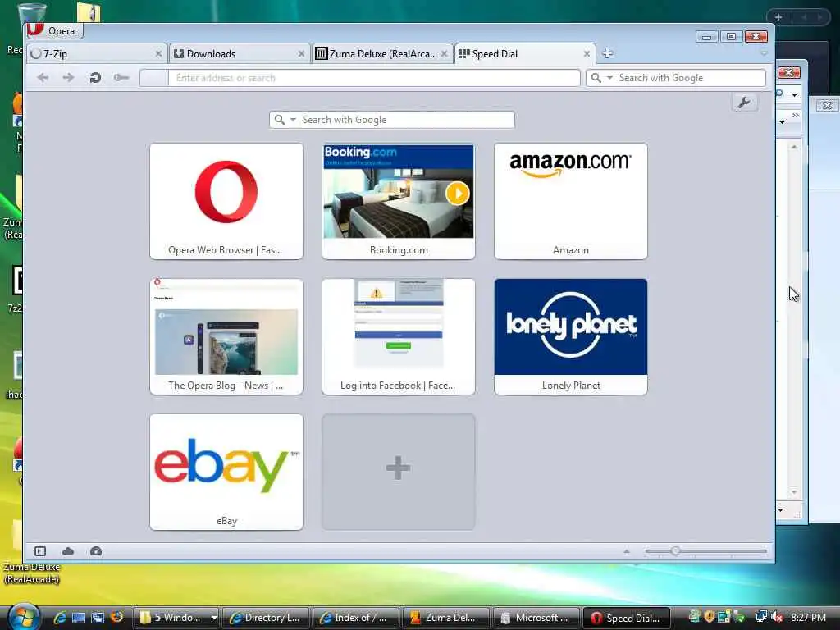The image size is (840, 630).
Task: Select the Speed Dial taskbar button
Action: click(x=626, y=618)
